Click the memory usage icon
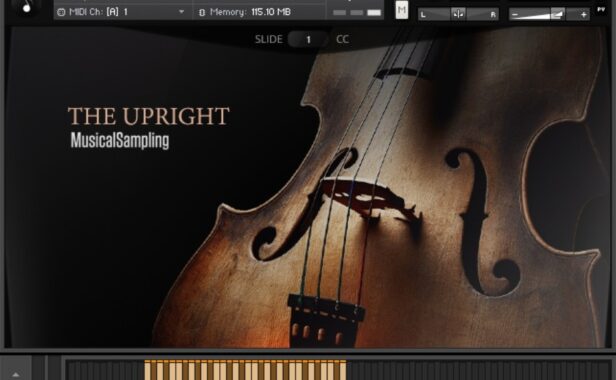This screenshot has width=616, height=380. (202, 13)
